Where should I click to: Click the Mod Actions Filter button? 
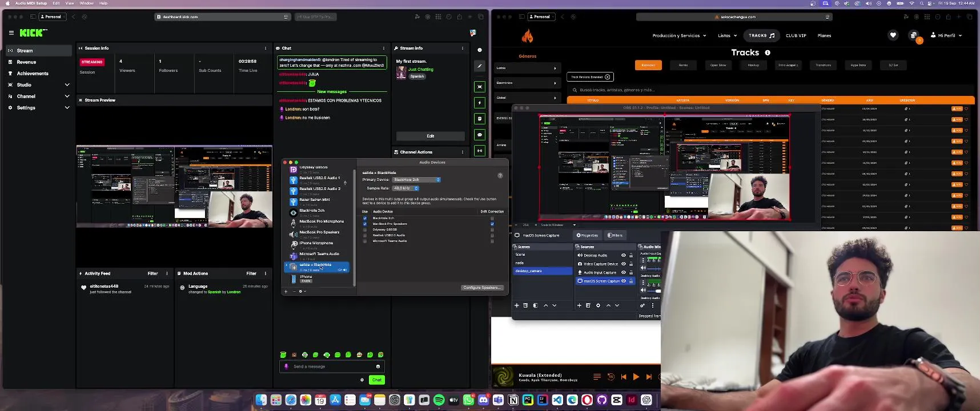click(x=251, y=273)
